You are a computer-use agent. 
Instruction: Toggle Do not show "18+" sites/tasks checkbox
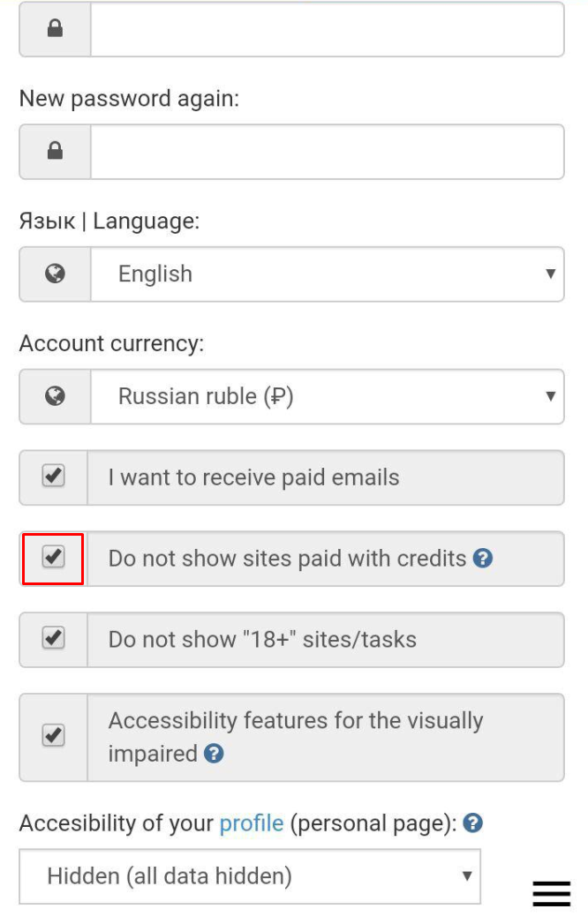tap(54, 638)
